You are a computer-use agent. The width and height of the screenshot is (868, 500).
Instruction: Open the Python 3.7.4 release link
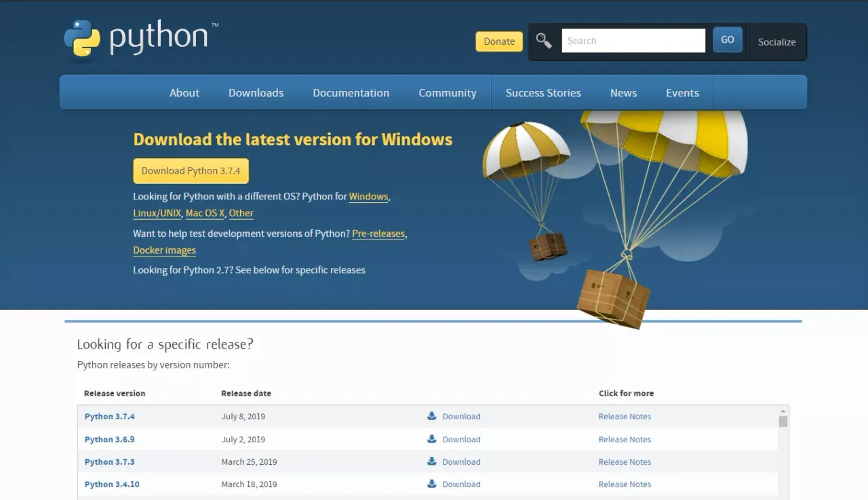point(110,417)
